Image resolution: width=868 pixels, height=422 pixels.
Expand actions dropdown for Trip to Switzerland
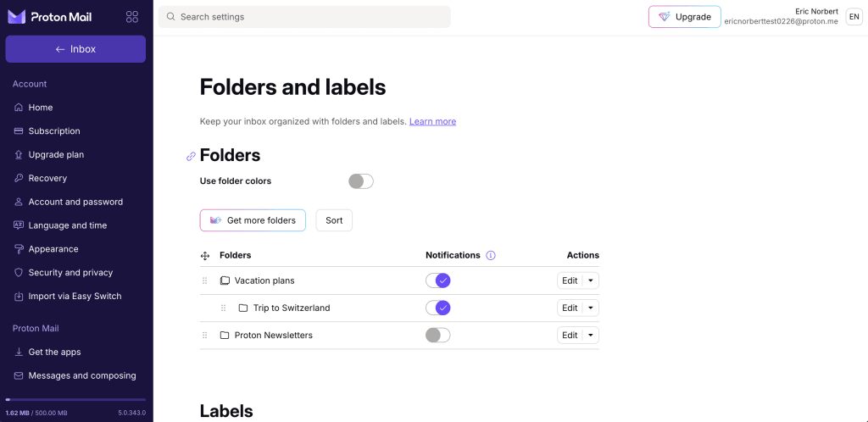pyautogui.click(x=591, y=308)
